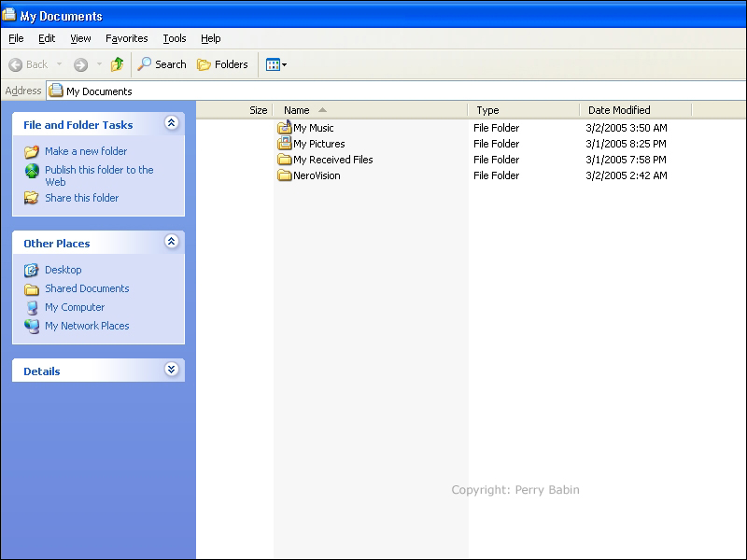Select the My Received Files folder icon
Image resolution: width=747 pixels, height=560 pixels.
285,160
